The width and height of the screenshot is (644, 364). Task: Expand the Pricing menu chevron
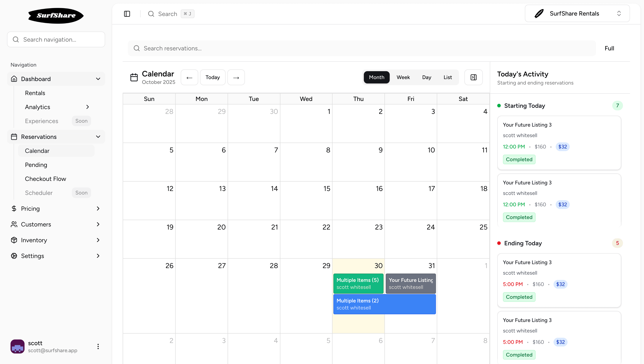[98, 209]
